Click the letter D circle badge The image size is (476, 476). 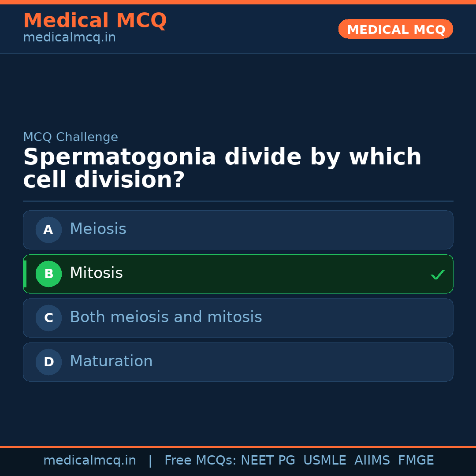point(48,362)
